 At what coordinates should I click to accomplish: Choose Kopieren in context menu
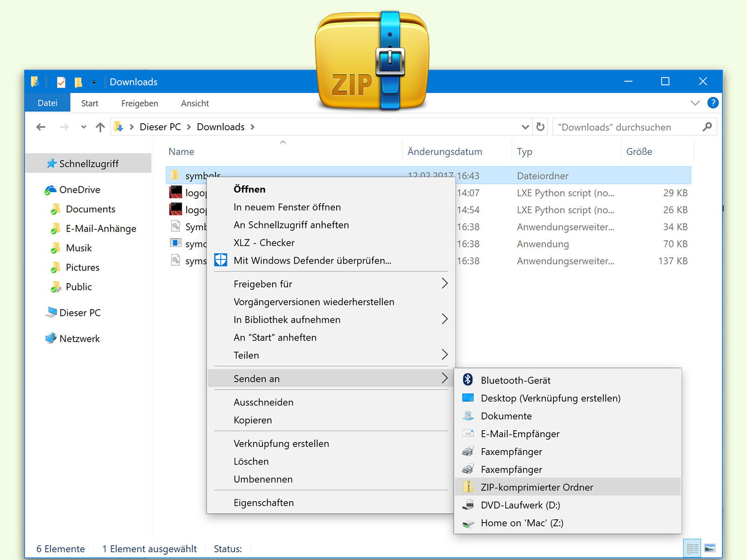[331, 420]
